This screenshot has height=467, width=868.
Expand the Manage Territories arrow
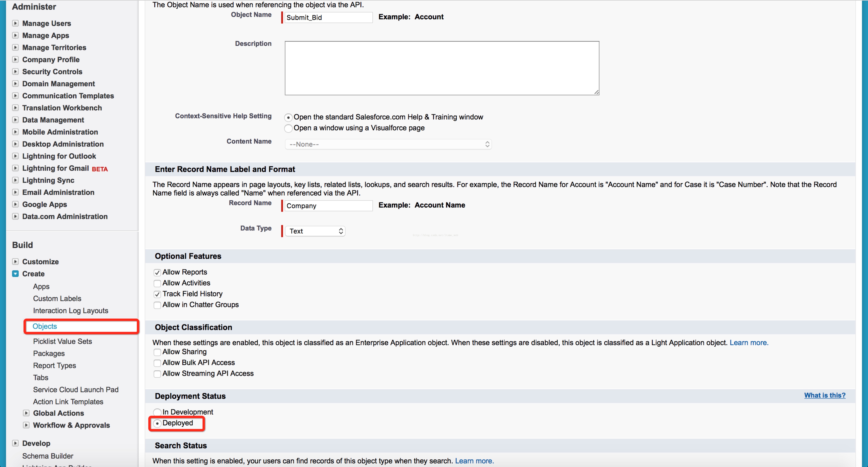click(x=15, y=48)
